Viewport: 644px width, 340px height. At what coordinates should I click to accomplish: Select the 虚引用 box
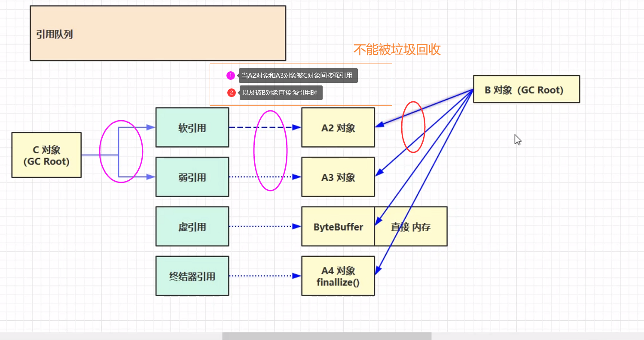point(192,226)
